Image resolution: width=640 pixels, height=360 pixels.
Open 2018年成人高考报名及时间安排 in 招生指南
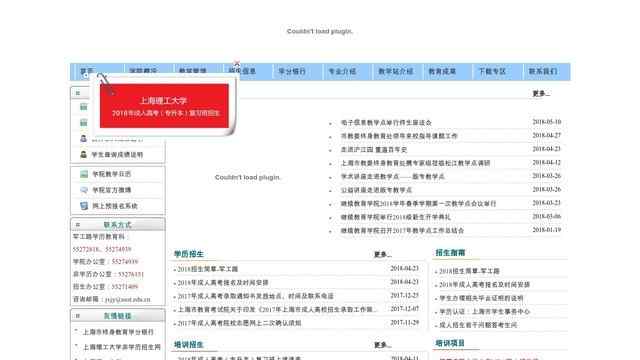pos(484,284)
